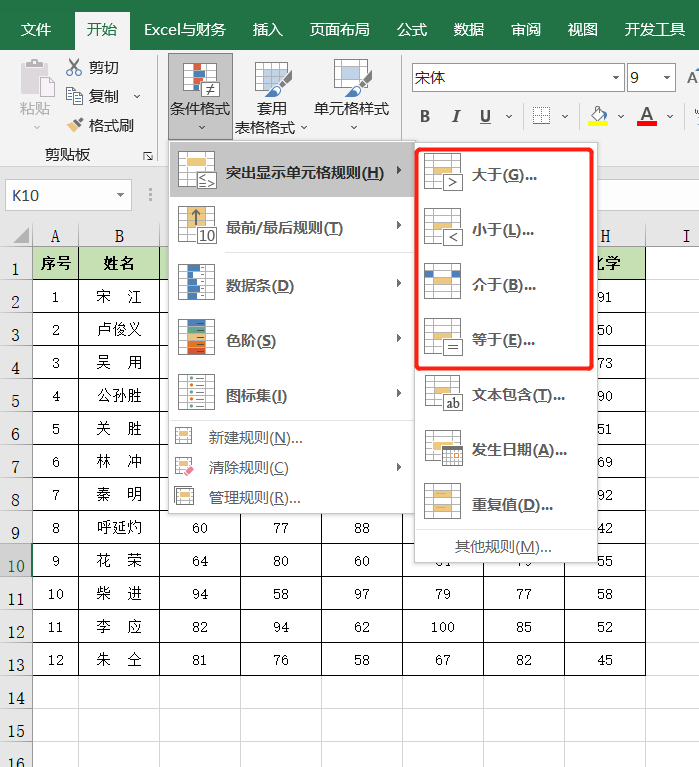699x767 pixels.
Task: Expand the font size 9 dropdown
Action: (667, 77)
